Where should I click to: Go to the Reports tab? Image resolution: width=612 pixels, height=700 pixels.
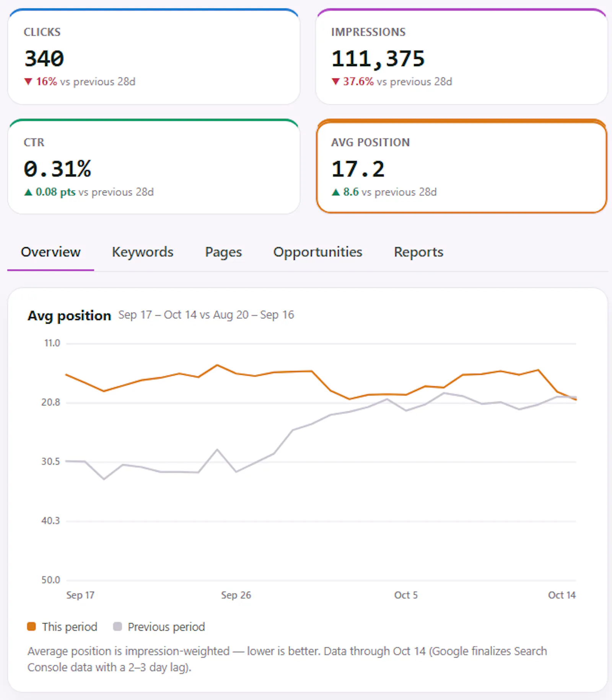pyautogui.click(x=418, y=252)
